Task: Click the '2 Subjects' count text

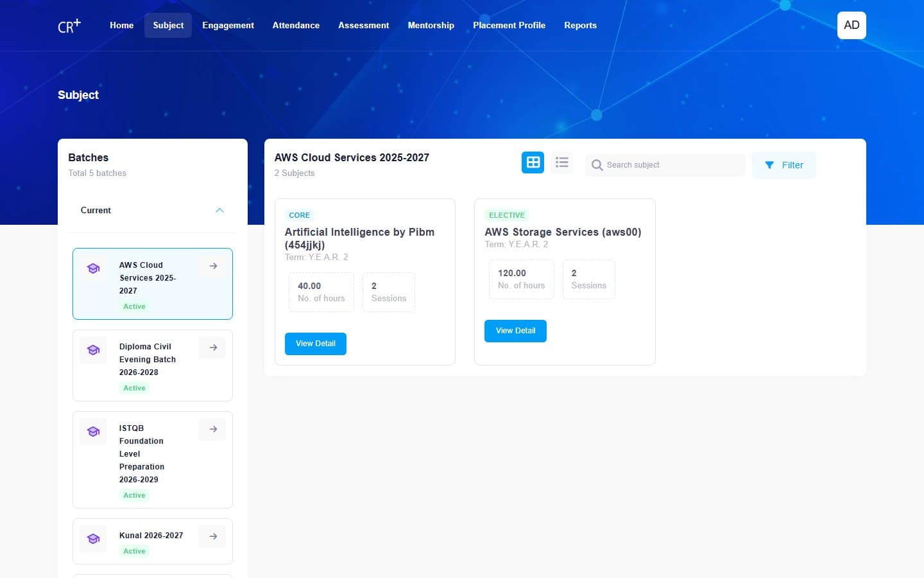Action: (295, 173)
